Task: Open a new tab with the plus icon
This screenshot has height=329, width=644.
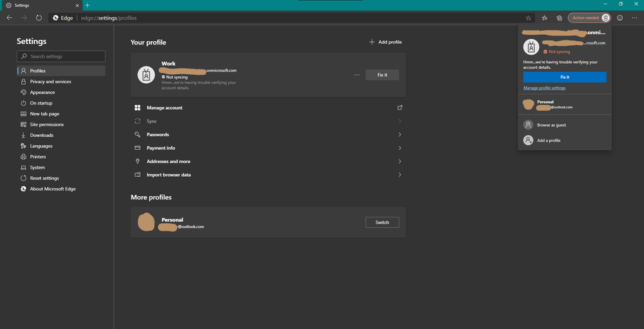Action: pos(87,5)
